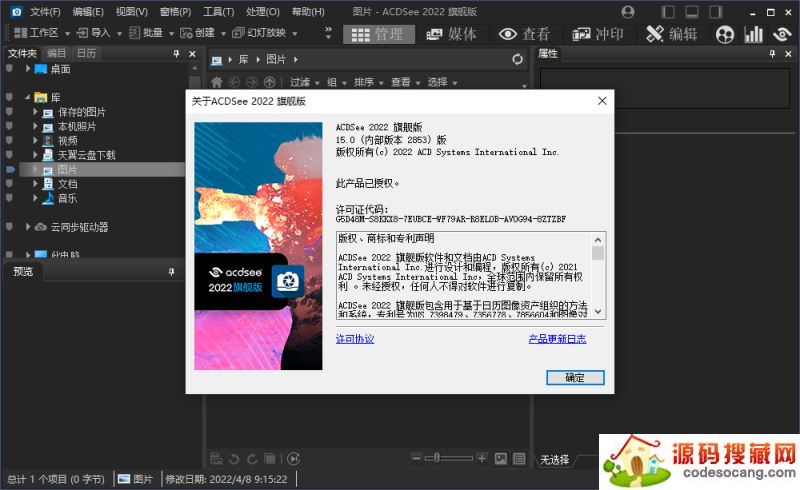This screenshot has height=490, width=800.
Task: Open the 处理(O) menu
Action: [262, 12]
